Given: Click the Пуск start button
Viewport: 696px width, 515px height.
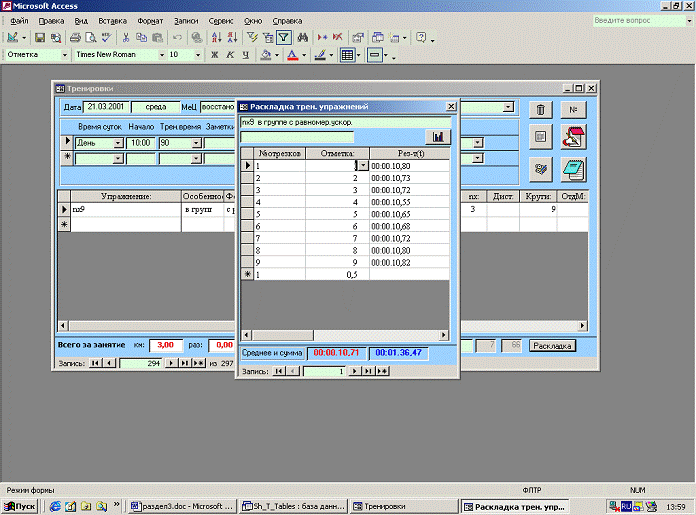Looking at the screenshot, I should (x=19, y=507).
